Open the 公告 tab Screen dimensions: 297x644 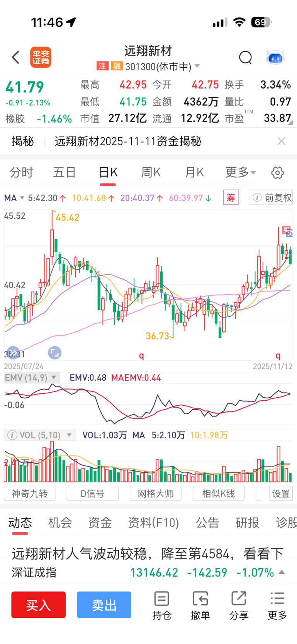[x=207, y=523]
